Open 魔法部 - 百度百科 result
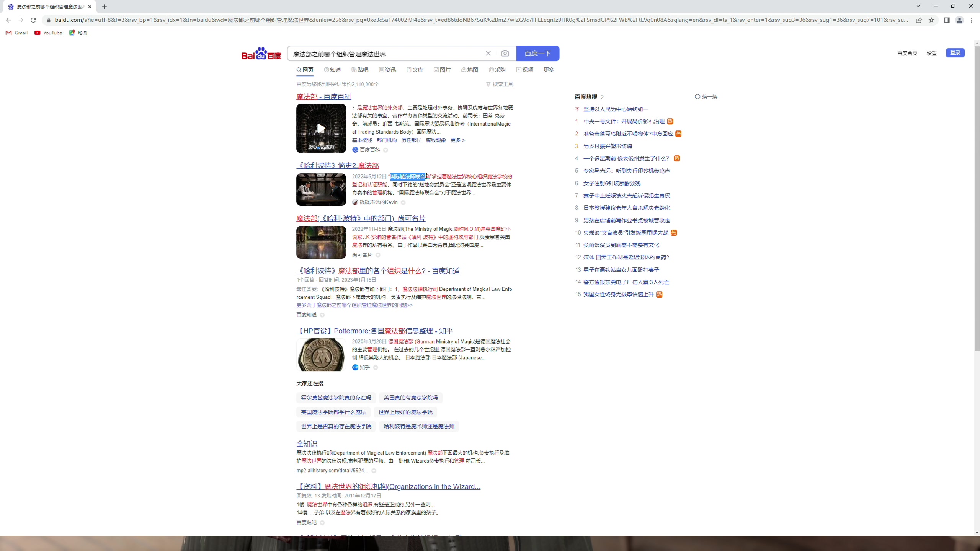Viewport: 980px width, 551px height. [x=323, y=97]
